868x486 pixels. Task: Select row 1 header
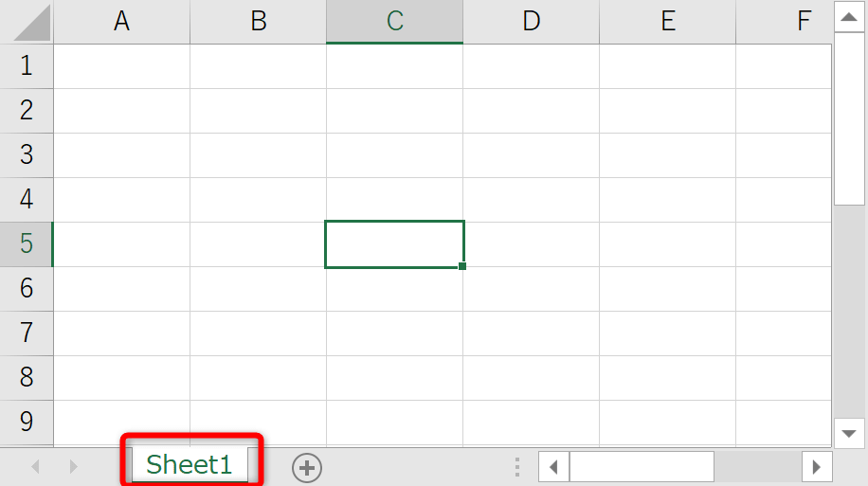[x=27, y=66]
